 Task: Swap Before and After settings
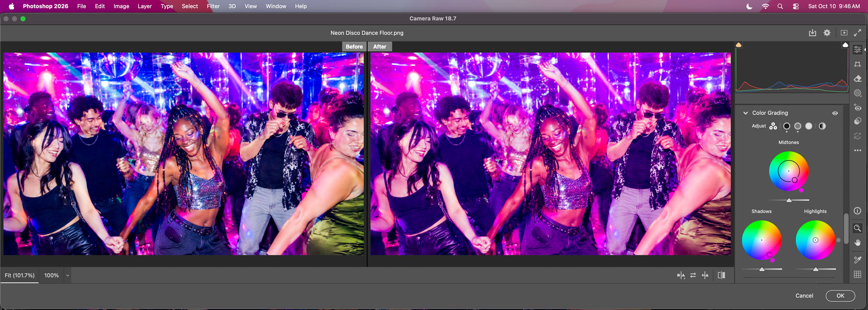pyautogui.click(x=693, y=275)
